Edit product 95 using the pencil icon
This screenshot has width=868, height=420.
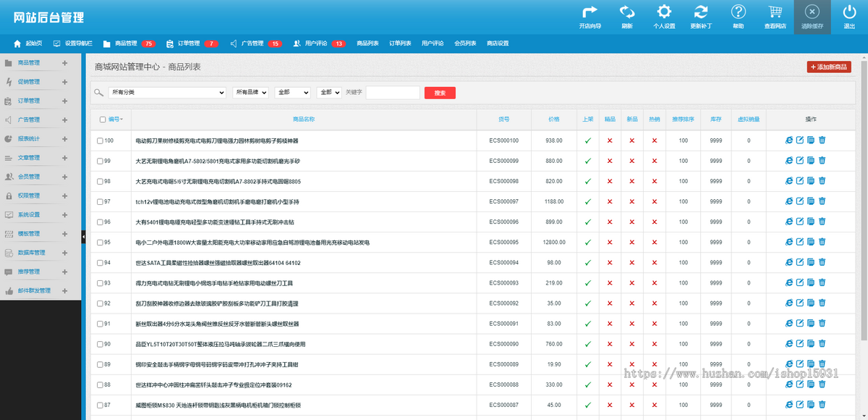(x=800, y=242)
